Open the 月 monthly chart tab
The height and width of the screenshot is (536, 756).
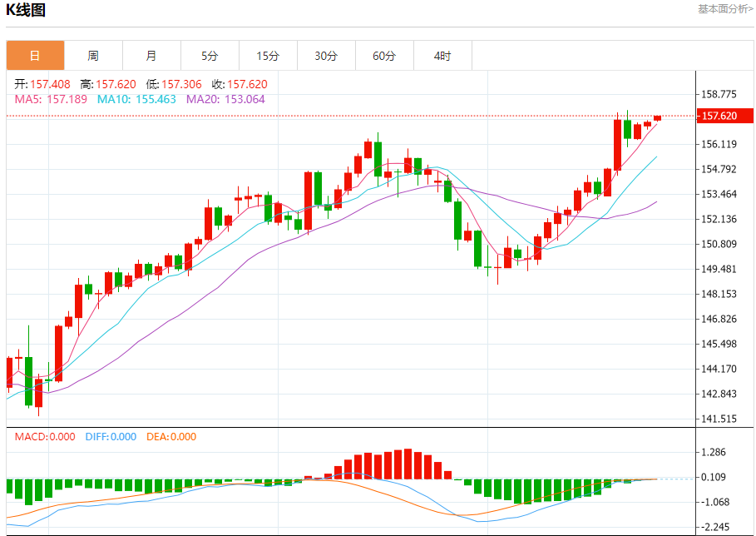(x=151, y=56)
